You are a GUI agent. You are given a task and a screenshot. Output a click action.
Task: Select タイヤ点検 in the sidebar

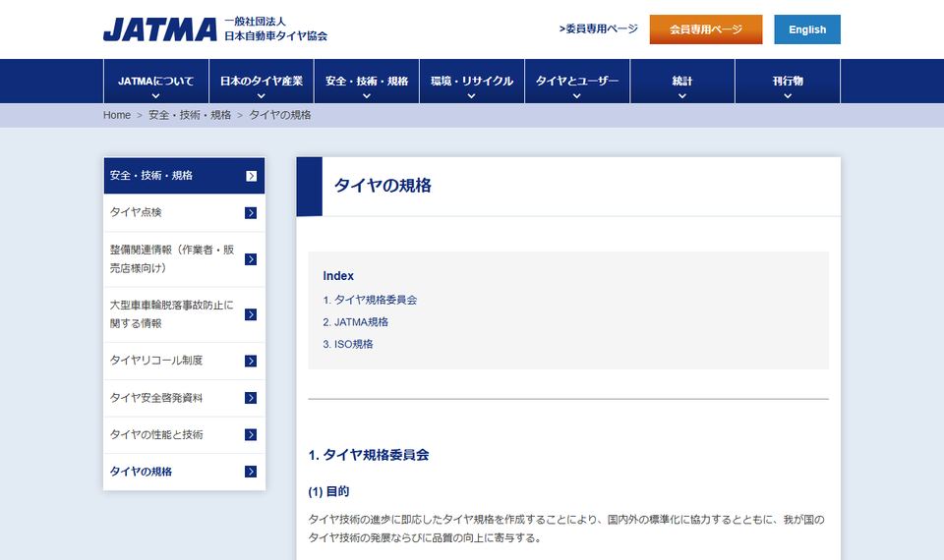click(x=184, y=213)
